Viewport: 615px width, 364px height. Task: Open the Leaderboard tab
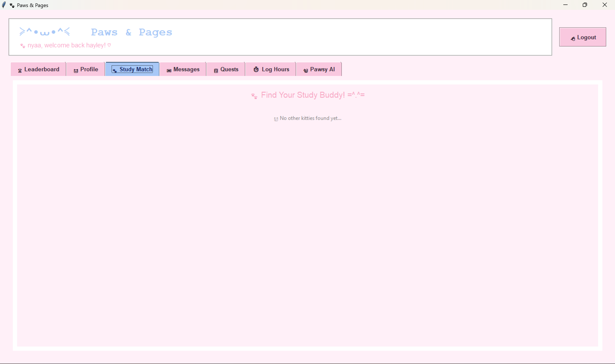tap(38, 69)
